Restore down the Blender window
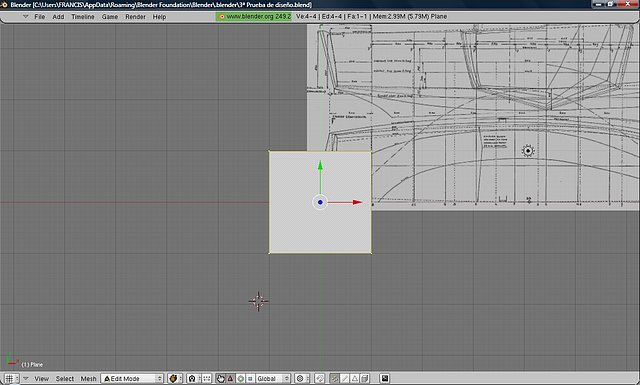 pos(611,4)
